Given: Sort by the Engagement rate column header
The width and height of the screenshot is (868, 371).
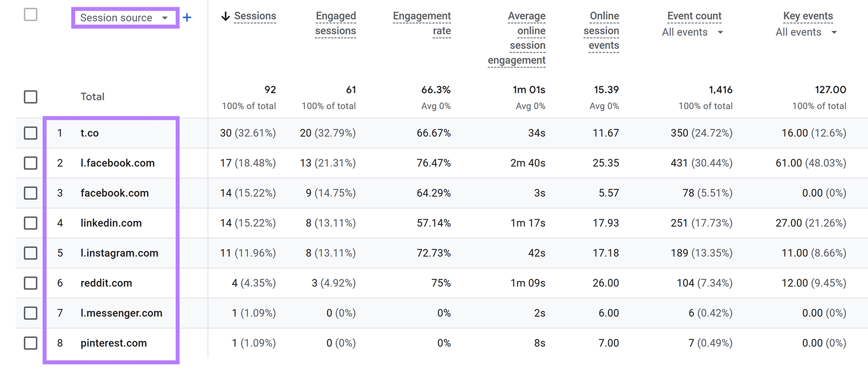Looking at the screenshot, I should click(422, 23).
